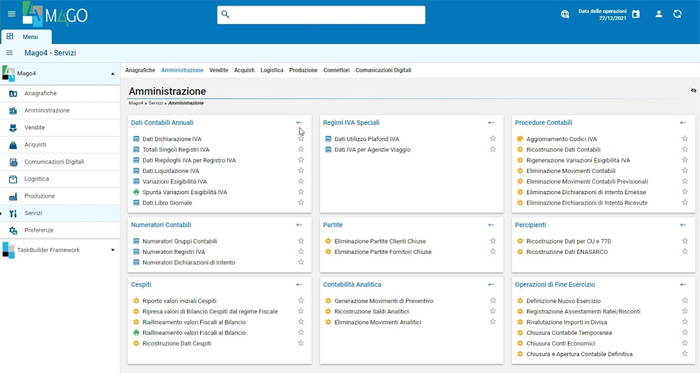Mark Chiusura Conti Economici as favorite
This screenshot has height=373, width=700.
pos(685,344)
